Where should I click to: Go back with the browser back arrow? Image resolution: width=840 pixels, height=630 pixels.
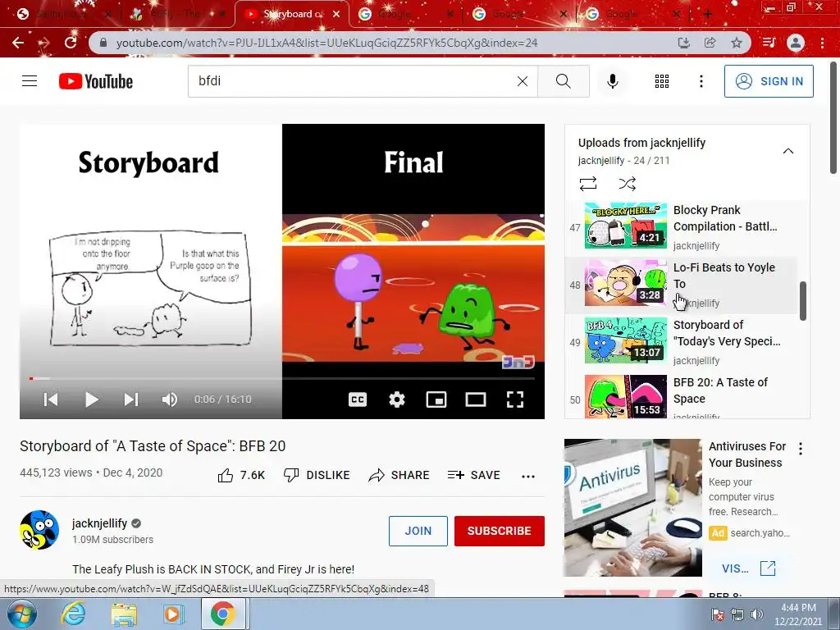pyautogui.click(x=18, y=43)
